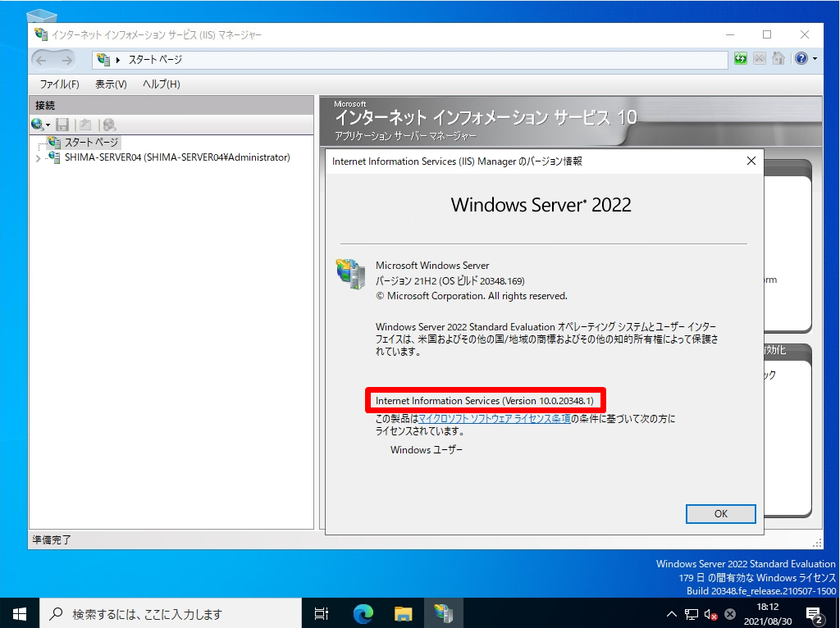Select スタート ページ in the Connections tree
This screenshot has width=840, height=628.
click(x=91, y=143)
